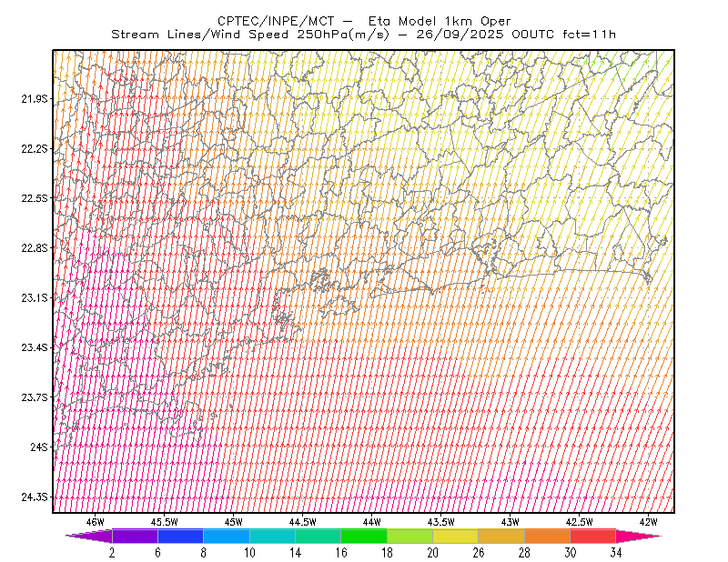This screenshot has height=562, width=728.
Task: Click the longitude label 45W
Action: [234, 522]
